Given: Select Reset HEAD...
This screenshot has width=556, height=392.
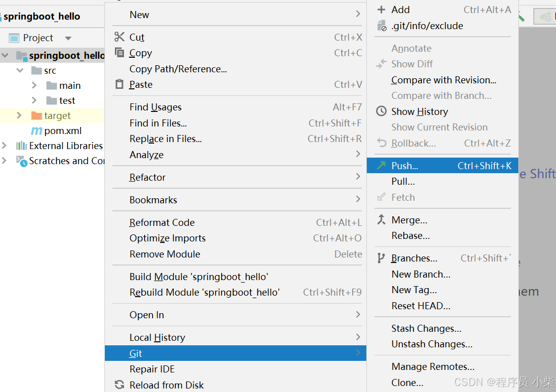Looking at the screenshot, I should tap(443, 306).
